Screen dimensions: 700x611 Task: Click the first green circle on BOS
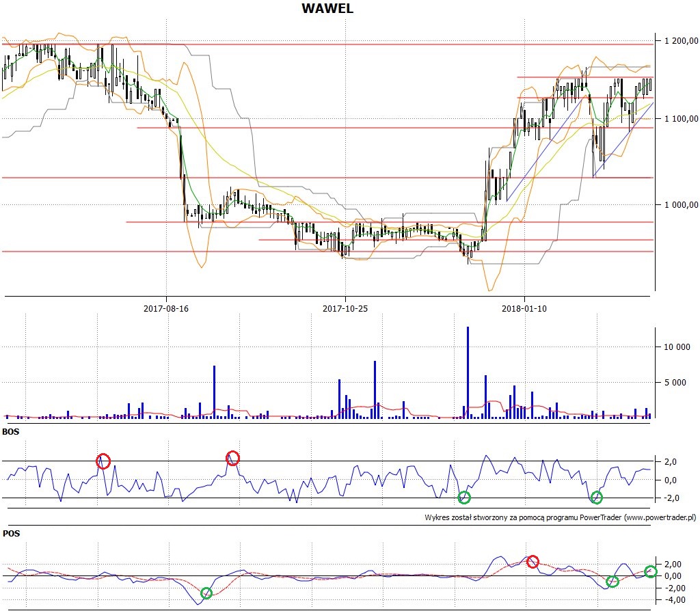[464, 497]
